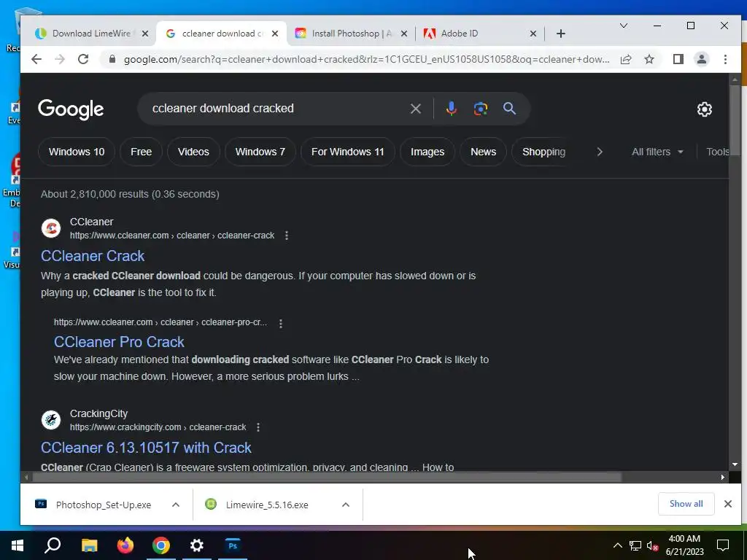Close the downloads bar

(x=727, y=504)
